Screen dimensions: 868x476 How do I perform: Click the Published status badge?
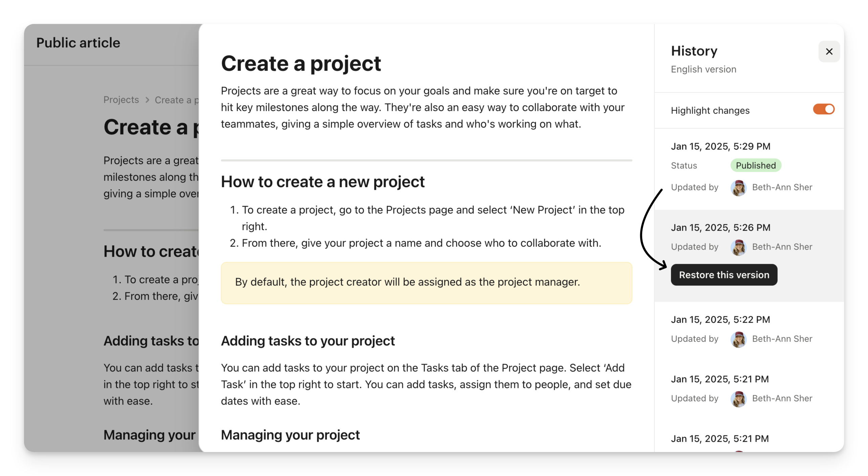coord(755,165)
